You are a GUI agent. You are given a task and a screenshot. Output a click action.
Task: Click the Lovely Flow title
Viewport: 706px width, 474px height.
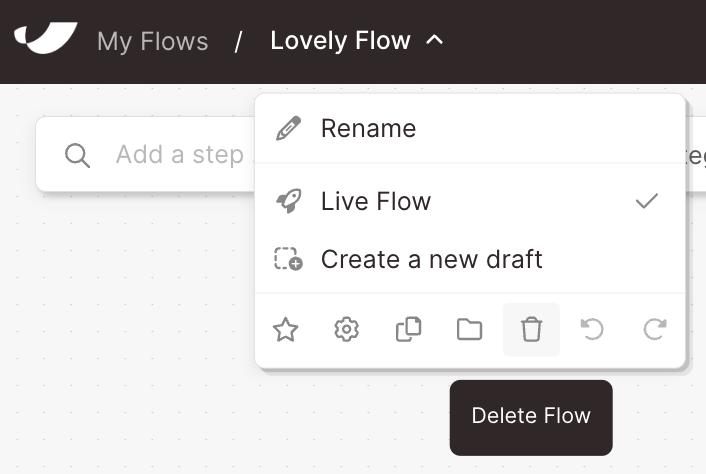340,41
